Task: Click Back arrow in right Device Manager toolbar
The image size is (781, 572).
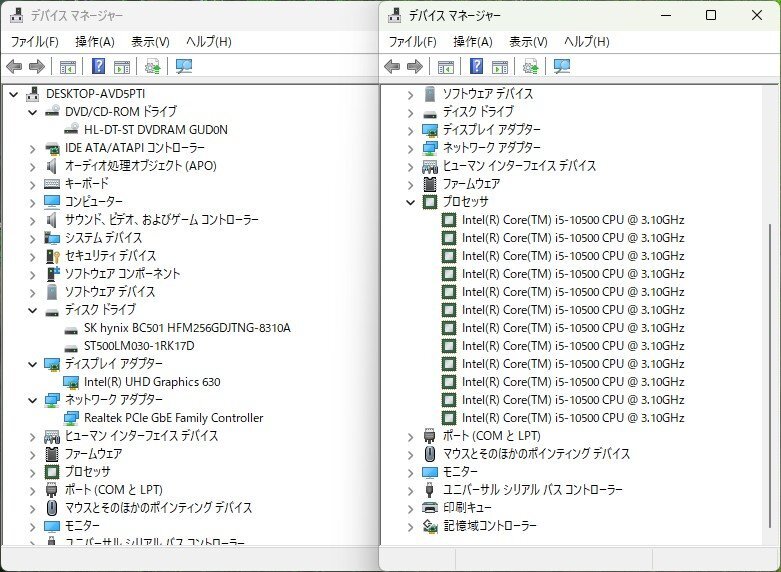Action: (392, 66)
